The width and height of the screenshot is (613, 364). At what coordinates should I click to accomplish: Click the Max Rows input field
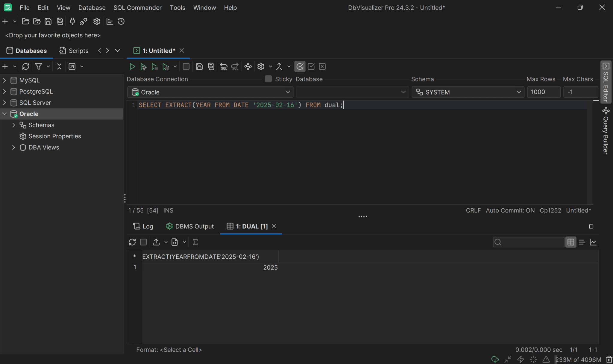coord(543,92)
